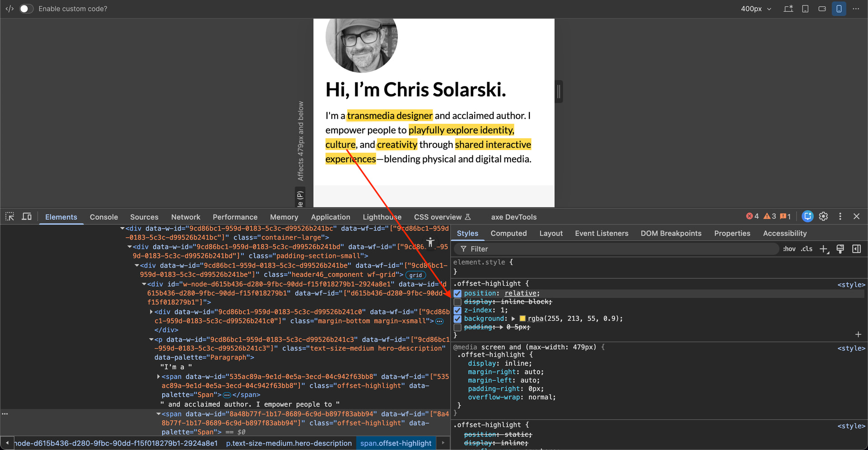This screenshot has height=450, width=868.
Task: Expand the first offset-highlight span node
Action: pyautogui.click(x=158, y=376)
